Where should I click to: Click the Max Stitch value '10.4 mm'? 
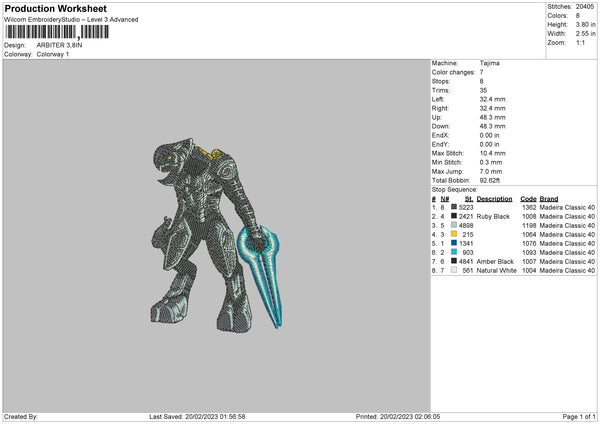[492, 153]
